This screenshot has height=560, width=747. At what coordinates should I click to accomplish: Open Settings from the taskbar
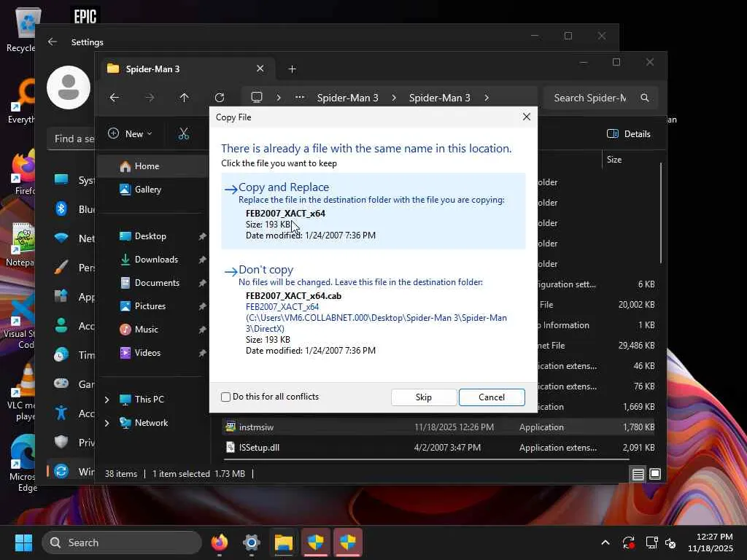[252, 542]
